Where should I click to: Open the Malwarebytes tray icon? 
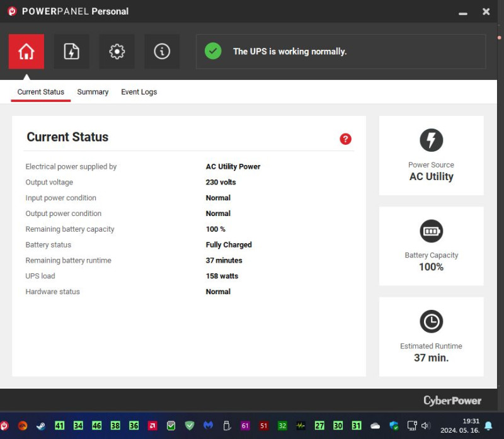[x=209, y=426]
